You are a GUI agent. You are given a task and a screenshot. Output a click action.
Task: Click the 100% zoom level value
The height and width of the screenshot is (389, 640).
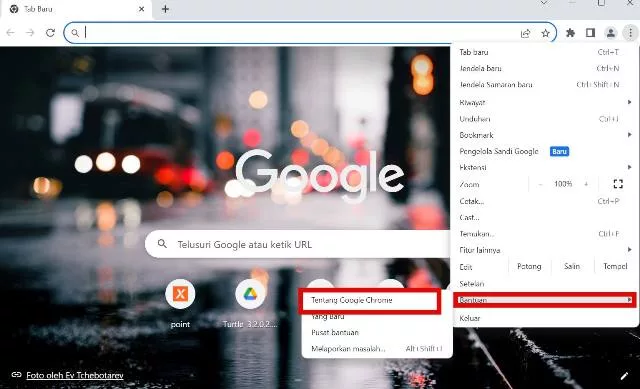coord(563,184)
